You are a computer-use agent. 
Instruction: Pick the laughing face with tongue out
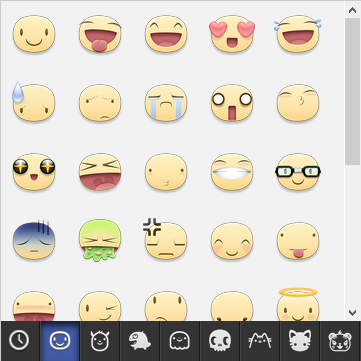tap(100, 34)
